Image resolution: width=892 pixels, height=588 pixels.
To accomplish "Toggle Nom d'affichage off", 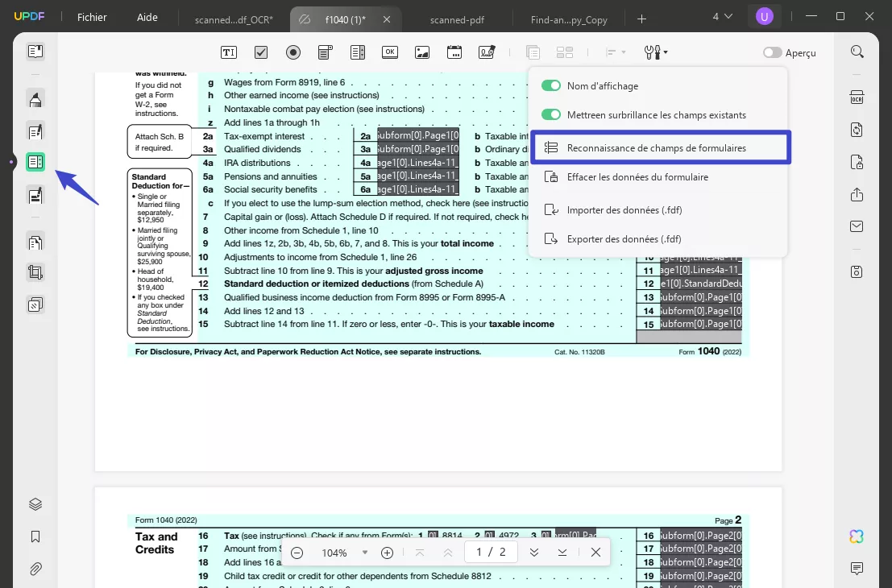I will [x=550, y=85].
